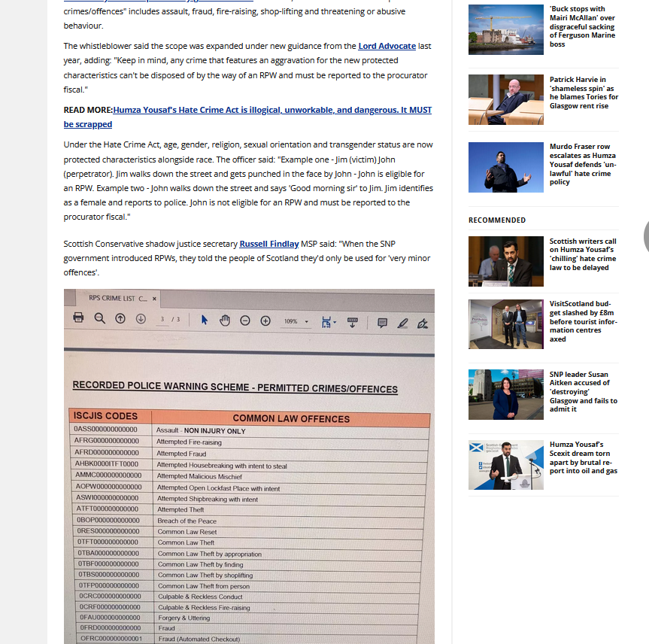Open the Scottish writers call on Humza Yousaf headline
Viewport: 649px width, 644px height.
583,254
